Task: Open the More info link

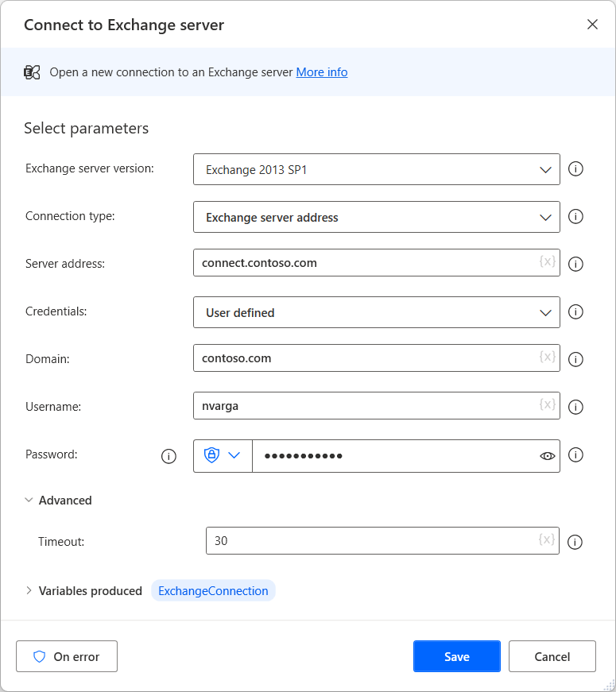Action: point(322,72)
